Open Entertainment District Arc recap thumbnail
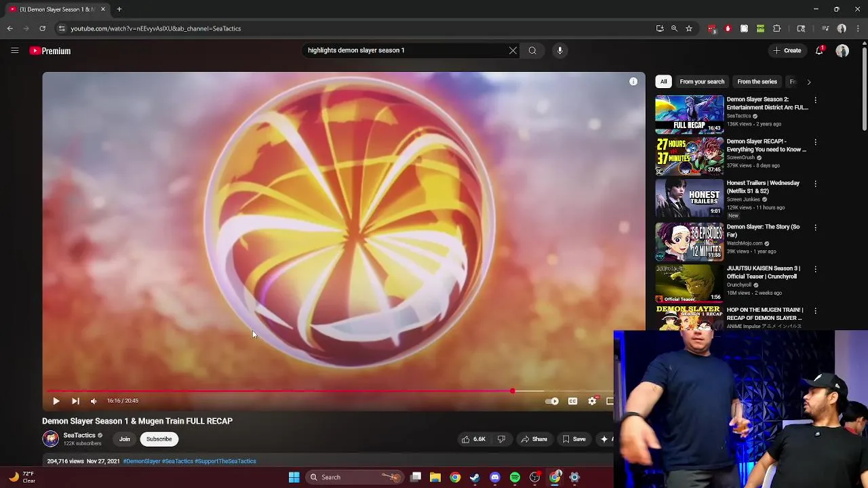 pyautogui.click(x=689, y=115)
